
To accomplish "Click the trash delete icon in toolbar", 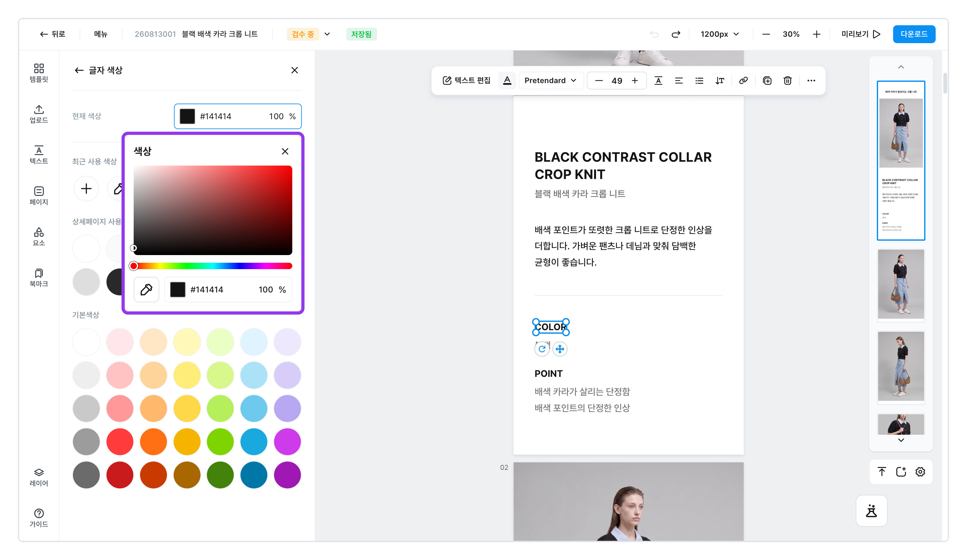I will [x=787, y=81].
